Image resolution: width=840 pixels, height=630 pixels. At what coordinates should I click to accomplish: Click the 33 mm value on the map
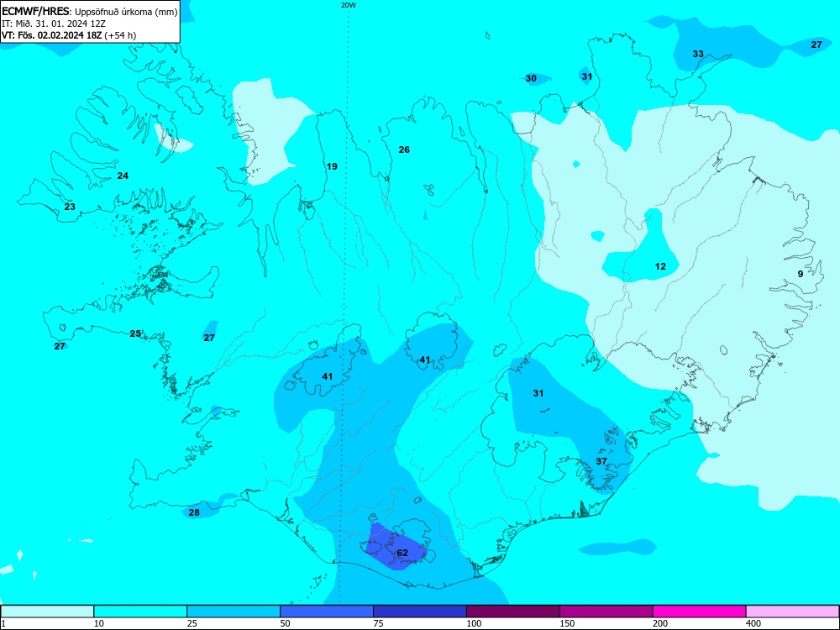[x=698, y=54]
